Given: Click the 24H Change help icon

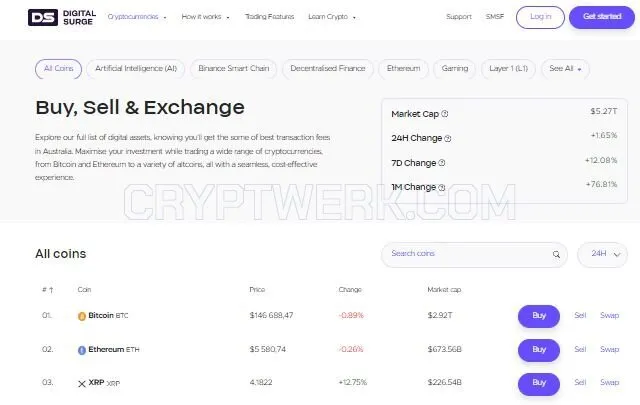Looking at the screenshot, I should point(447,138).
